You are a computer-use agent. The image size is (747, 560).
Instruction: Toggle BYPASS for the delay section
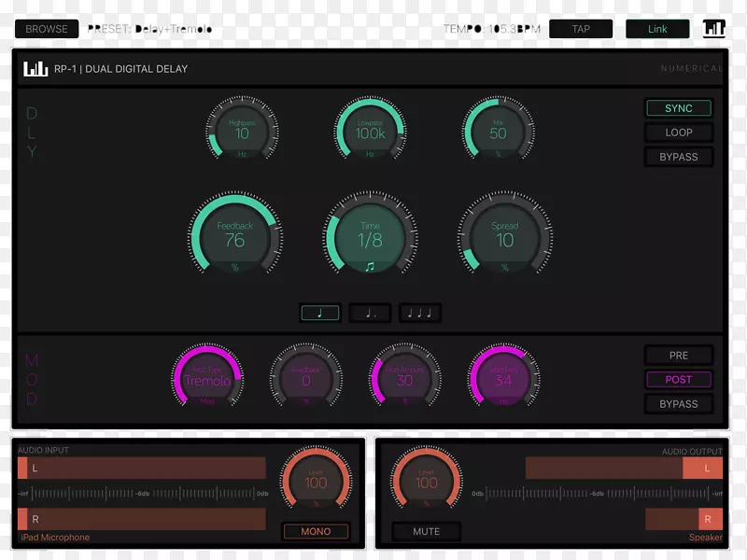pyautogui.click(x=679, y=157)
